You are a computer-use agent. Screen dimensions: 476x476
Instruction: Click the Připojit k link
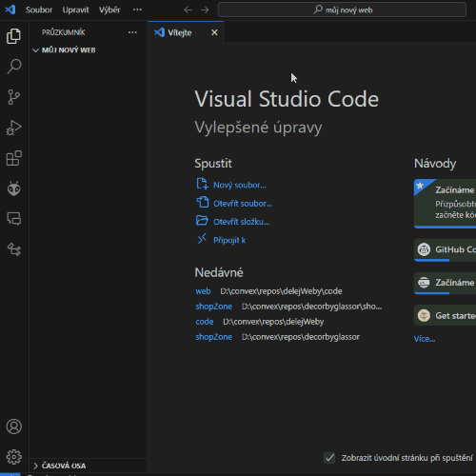tap(229, 240)
